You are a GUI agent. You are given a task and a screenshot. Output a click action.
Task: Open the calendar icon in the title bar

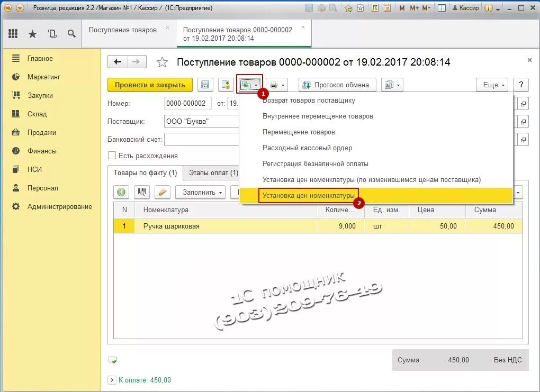click(x=388, y=7)
